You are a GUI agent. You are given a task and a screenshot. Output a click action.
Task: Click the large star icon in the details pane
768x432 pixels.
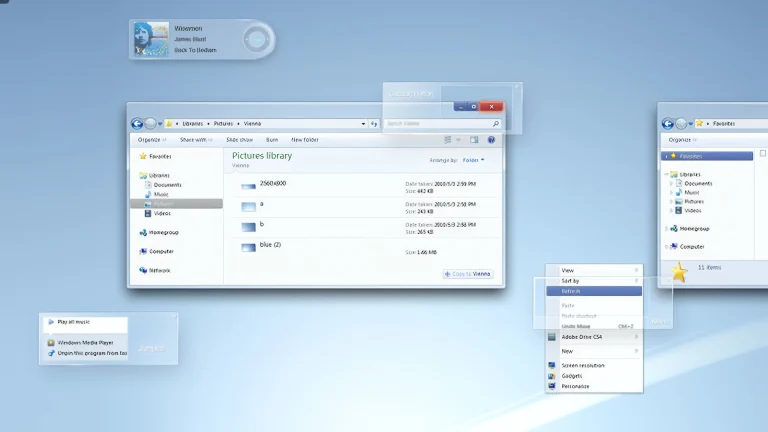pos(679,272)
